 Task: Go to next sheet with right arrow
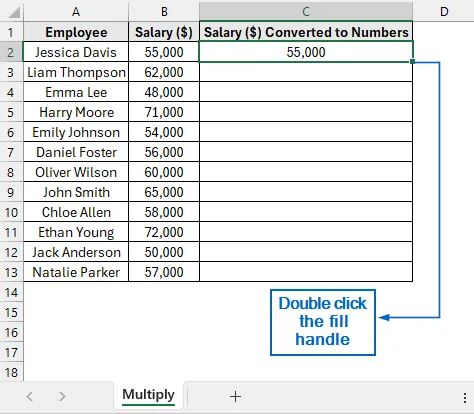click(x=62, y=396)
